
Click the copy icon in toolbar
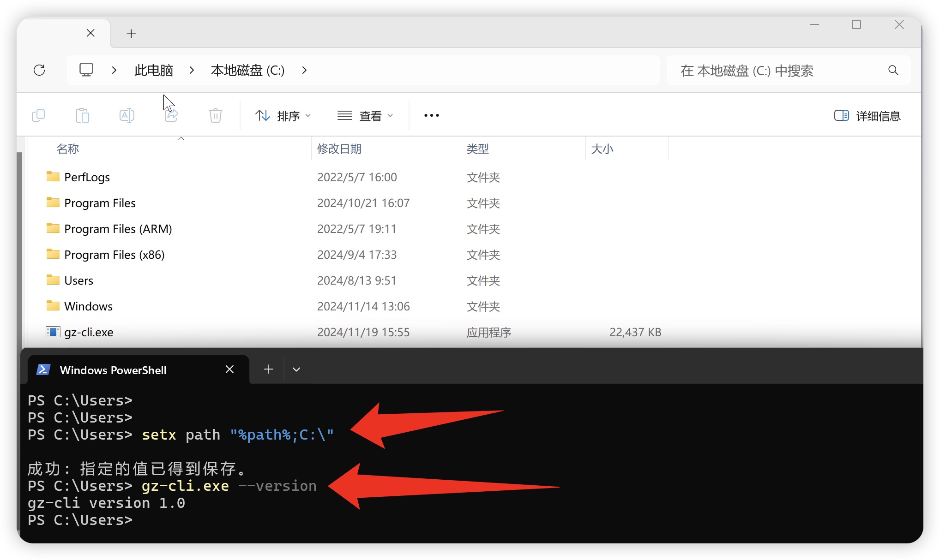point(38,115)
